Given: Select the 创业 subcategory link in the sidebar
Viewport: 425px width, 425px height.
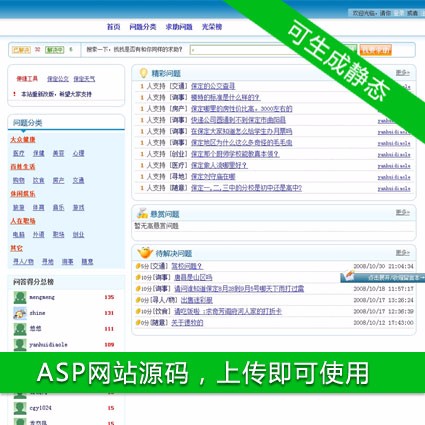Looking at the screenshot, I should (x=78, y=234).
